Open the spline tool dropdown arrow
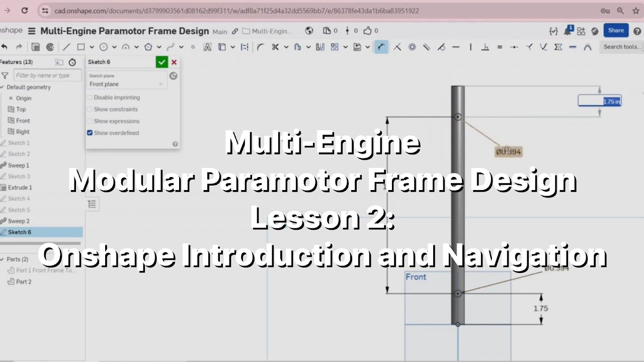The height and width of the screenshot is (362, 644). pos(181,47)
